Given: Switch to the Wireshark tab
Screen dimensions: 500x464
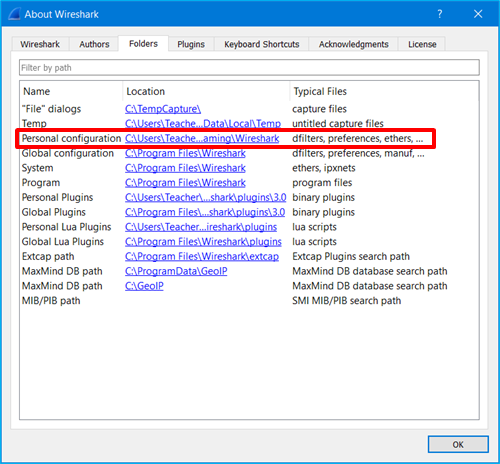Looking at the screenshot, I should click(x=40, y=44).
